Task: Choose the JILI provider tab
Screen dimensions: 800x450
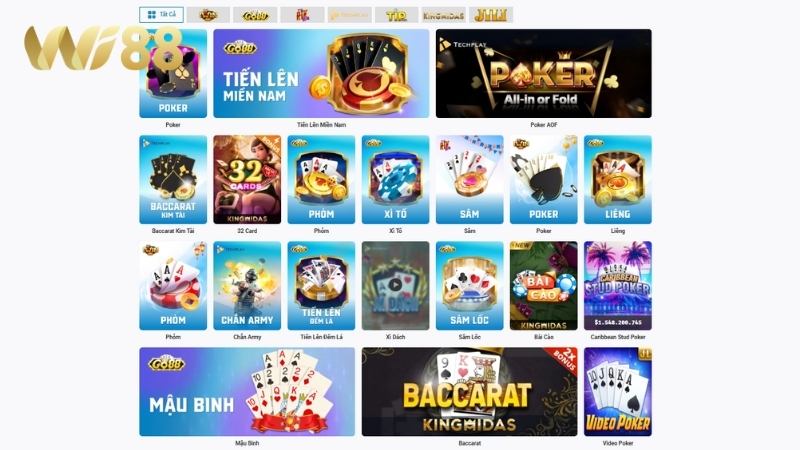Action: click(491, 15)
